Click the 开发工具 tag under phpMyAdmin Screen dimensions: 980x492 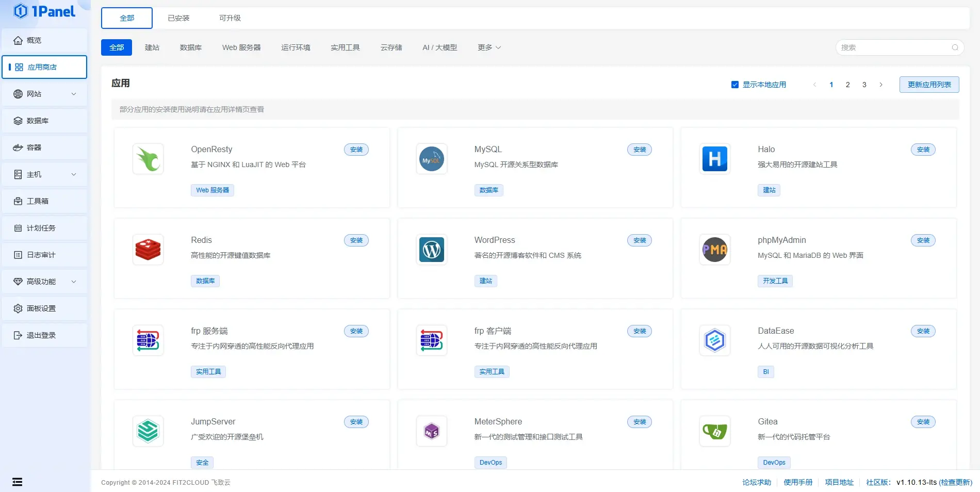pyautogui.click(x=775, y=281)
